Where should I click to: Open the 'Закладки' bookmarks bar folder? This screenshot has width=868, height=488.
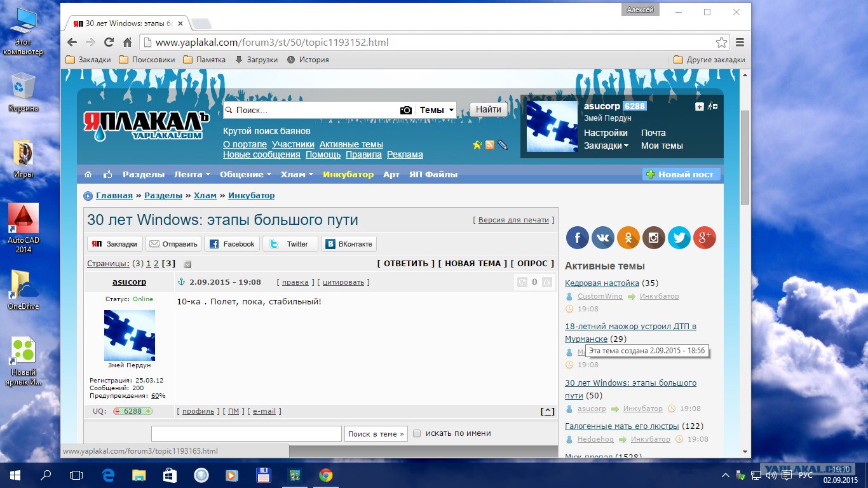88,60
